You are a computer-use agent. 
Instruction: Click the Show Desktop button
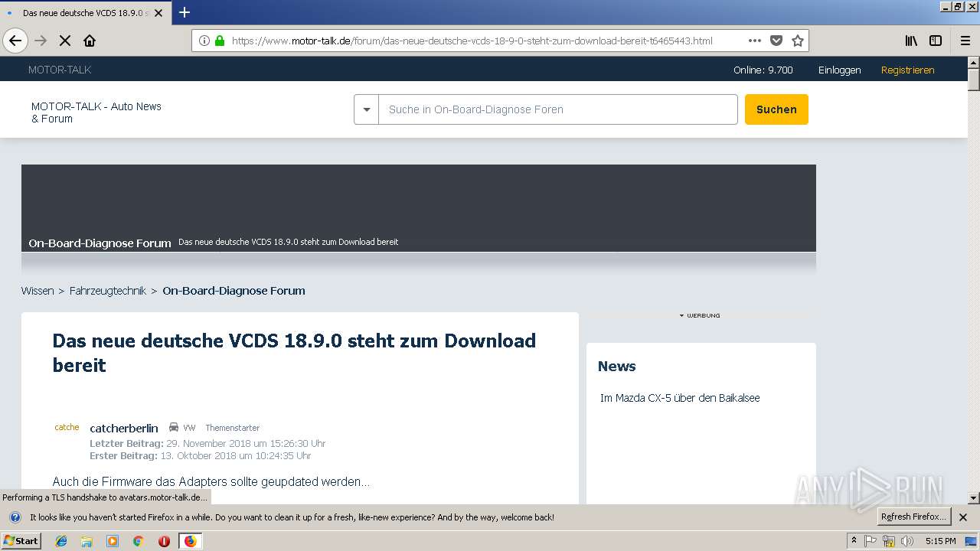coord(971,541)
